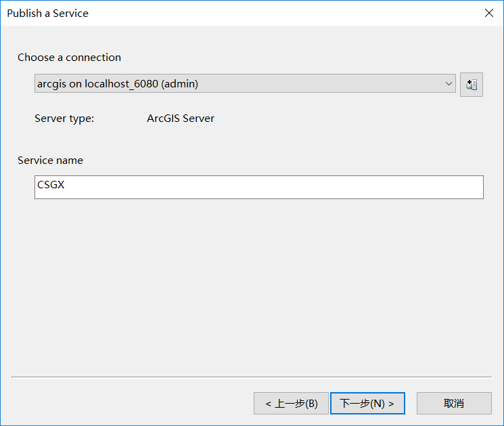Viewport: 504px width, 426px height.
Task: Click blank title bar area beside the title
Action: [x=271, y=13]
